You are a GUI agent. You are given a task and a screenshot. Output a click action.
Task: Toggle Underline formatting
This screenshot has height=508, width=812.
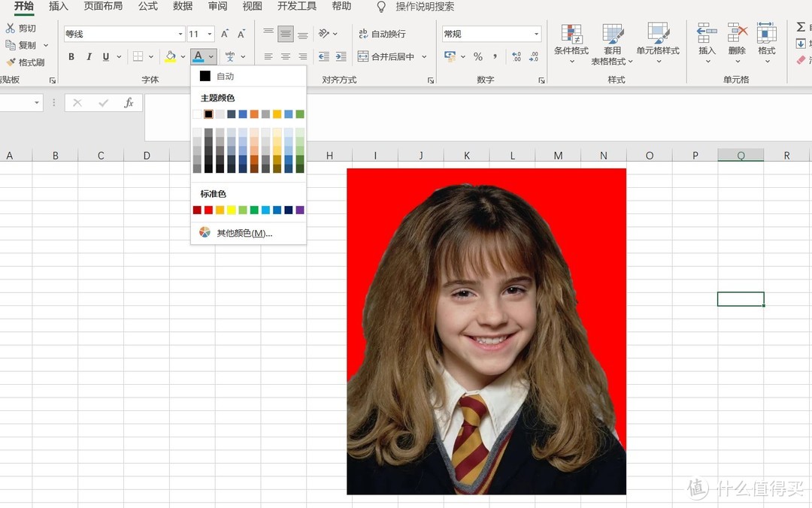[106, 56]
